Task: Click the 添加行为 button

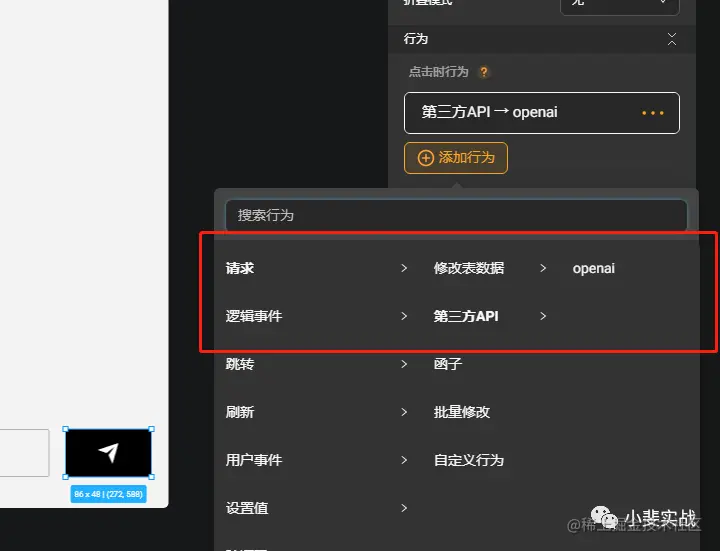Action: 456,158
